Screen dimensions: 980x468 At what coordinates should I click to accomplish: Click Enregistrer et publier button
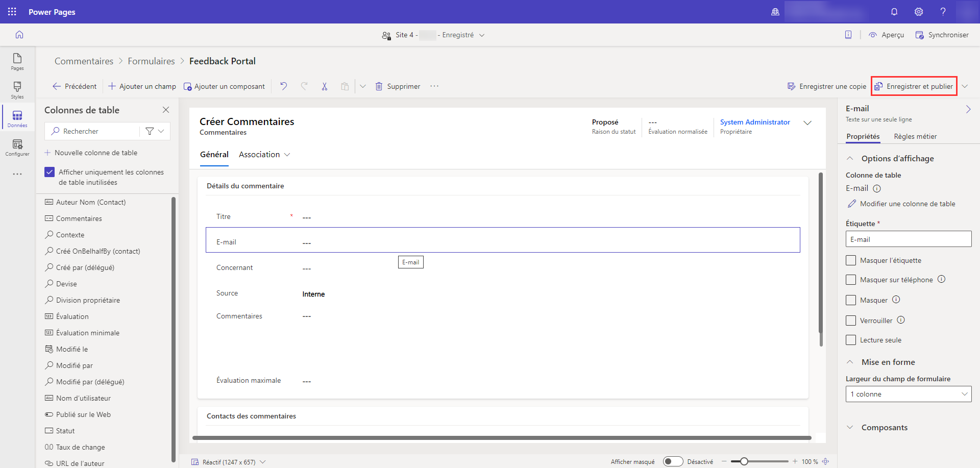[x=914, y=86]
